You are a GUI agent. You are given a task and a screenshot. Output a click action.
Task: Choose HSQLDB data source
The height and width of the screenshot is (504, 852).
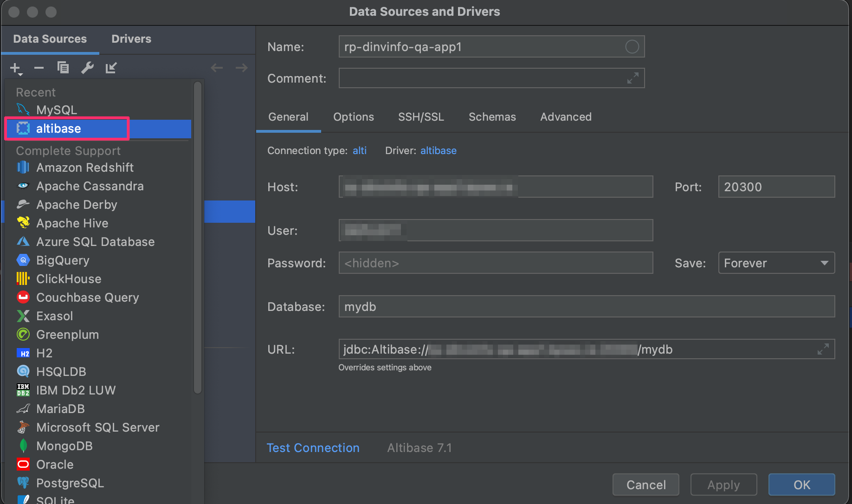click(98, 372)
